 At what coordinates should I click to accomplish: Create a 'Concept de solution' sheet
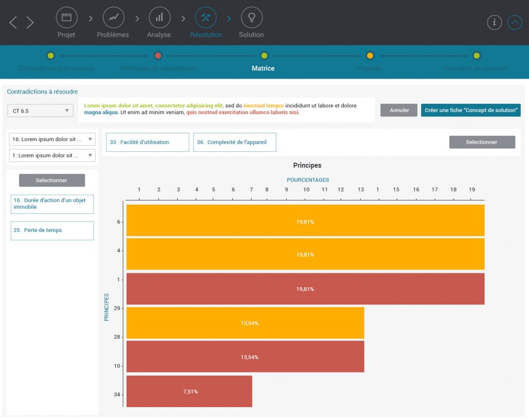(471, 111)
